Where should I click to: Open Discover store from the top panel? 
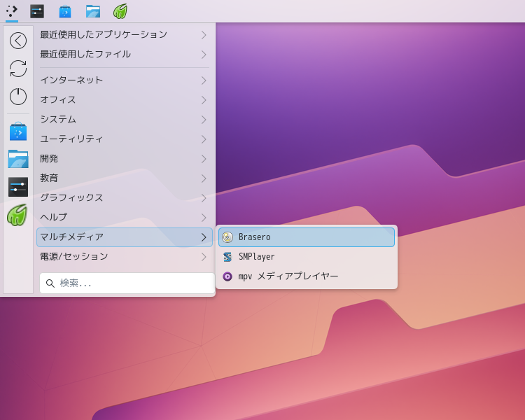click(65, 11)
